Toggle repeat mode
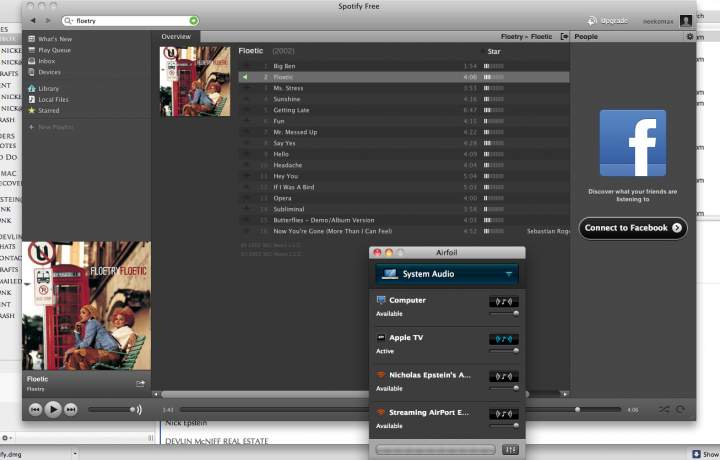This screenshot has height=460, width=720. (680, 409)
